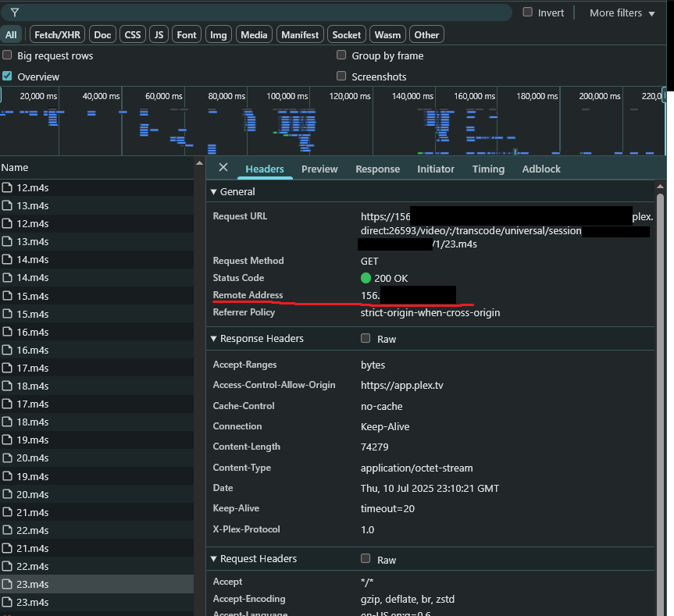Check Raw for Request Headers
Viewport: 674px width, 616px height.
366,558
